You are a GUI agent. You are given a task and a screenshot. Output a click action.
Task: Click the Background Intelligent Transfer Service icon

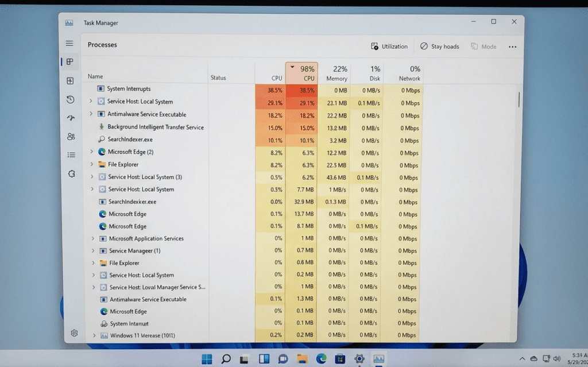point(101,127)
